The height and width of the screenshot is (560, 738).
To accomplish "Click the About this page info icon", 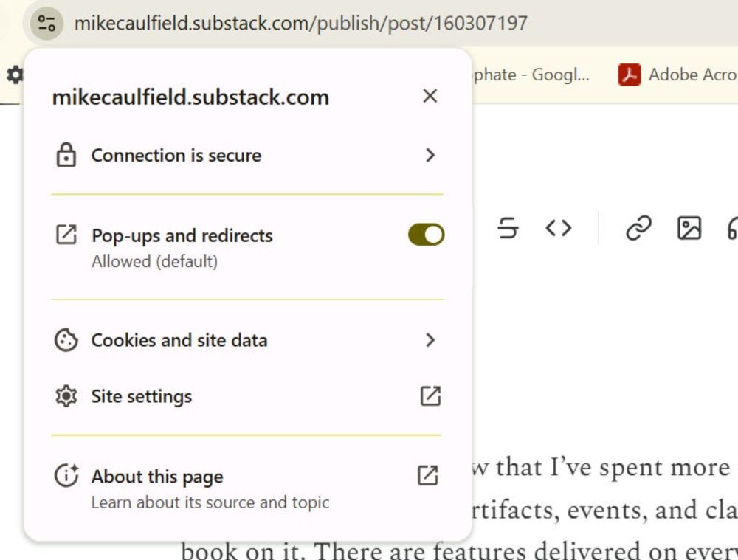I will click(x=66, y=475).
